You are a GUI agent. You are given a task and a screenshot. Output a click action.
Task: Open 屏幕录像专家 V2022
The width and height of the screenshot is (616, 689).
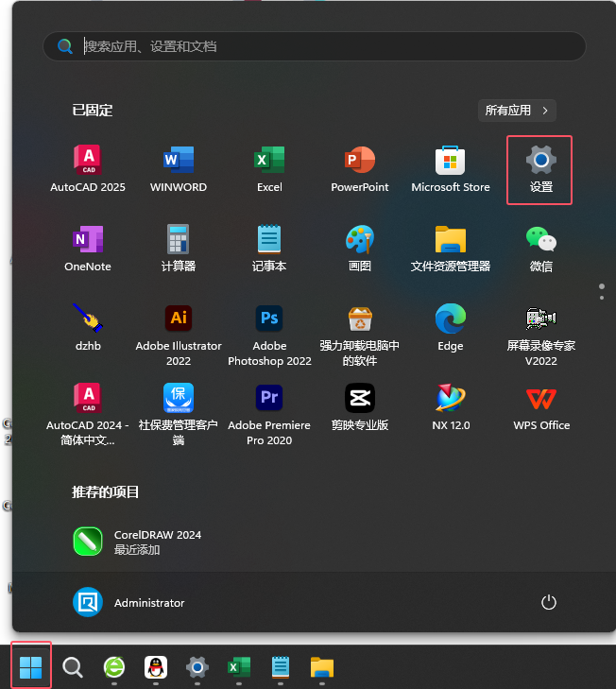540,336
